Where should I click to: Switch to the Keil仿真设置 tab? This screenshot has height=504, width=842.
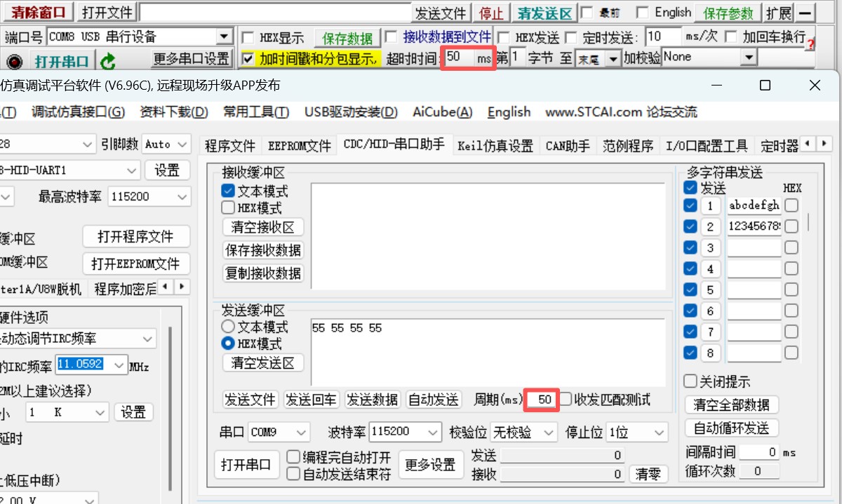[495, 146]
